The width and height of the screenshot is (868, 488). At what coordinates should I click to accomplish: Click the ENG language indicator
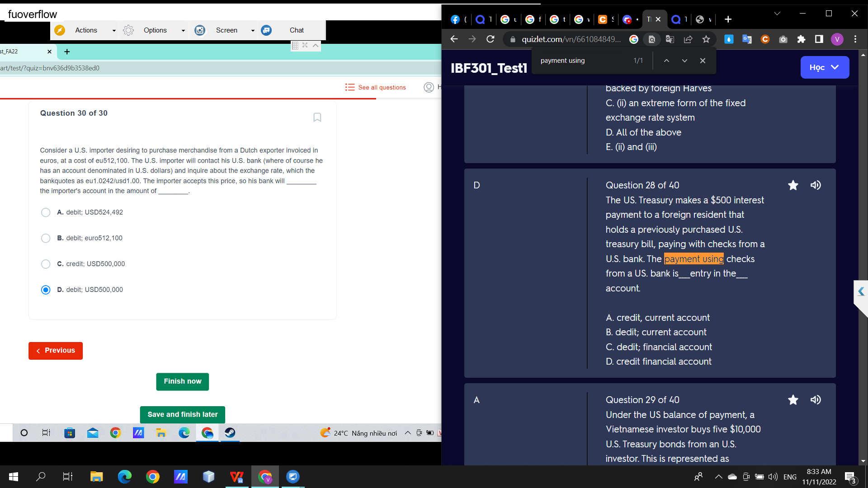[790, 477]
